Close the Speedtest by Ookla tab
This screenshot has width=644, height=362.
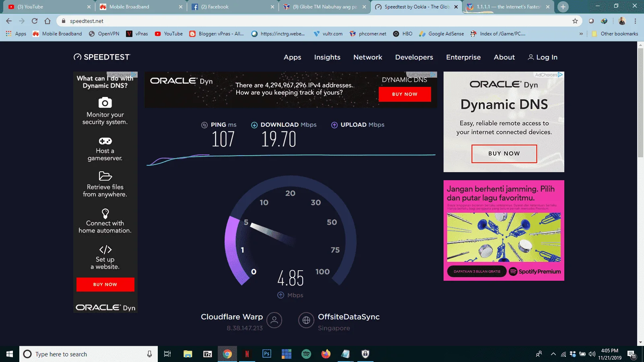pos(456,7)
